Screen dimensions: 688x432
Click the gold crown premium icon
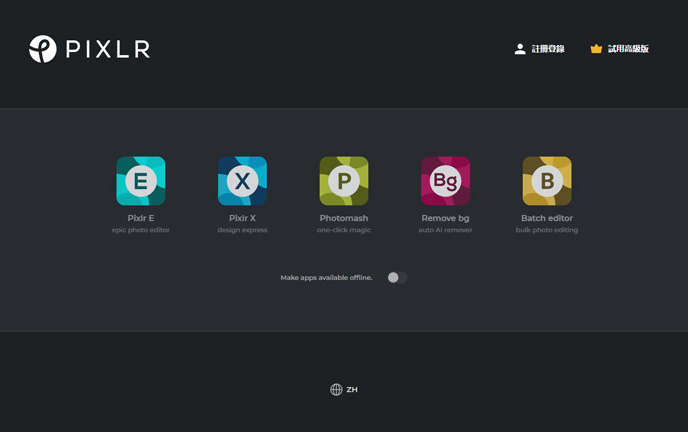pos(596,49)
